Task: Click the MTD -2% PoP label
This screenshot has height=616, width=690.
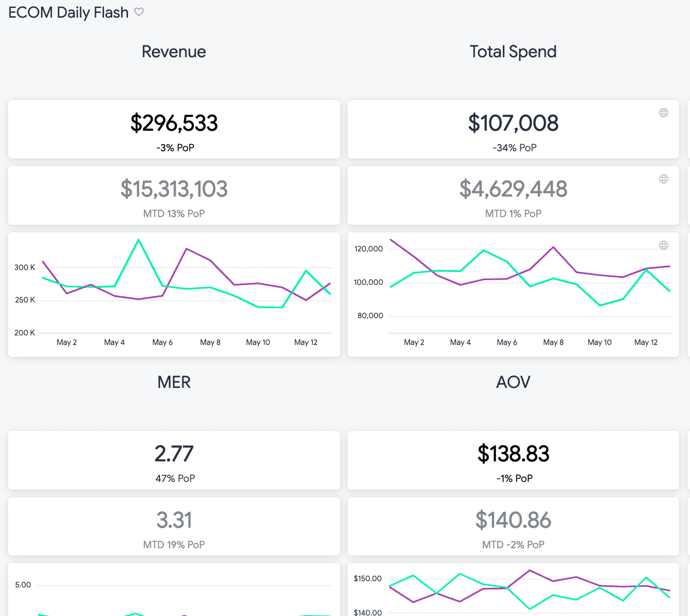Action: (513, 545)
